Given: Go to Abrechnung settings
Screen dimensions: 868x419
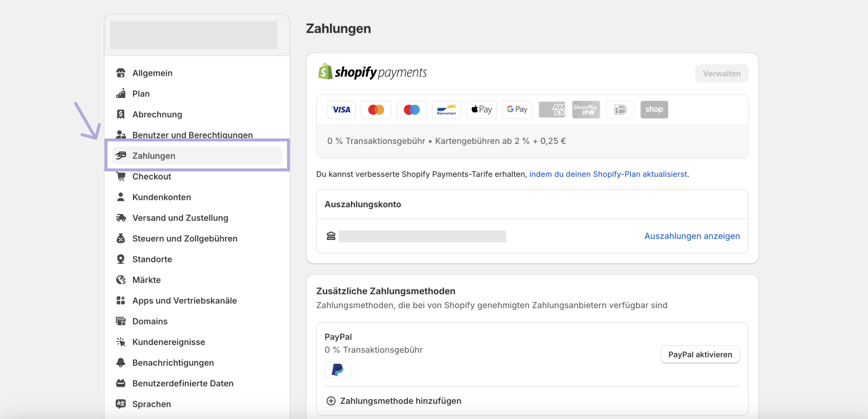Looking at the screenshot, I should [x=197, y=114].
